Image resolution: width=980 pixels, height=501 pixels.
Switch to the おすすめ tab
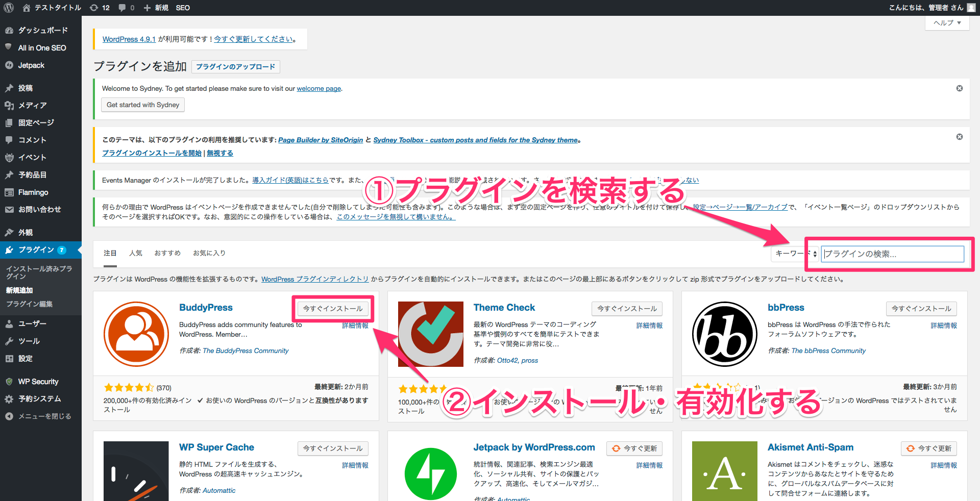coord(167,253)
